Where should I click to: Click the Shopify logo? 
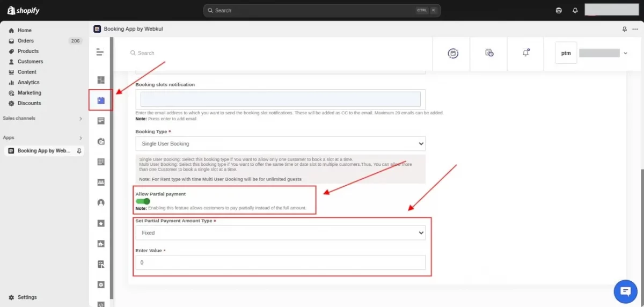23,10
